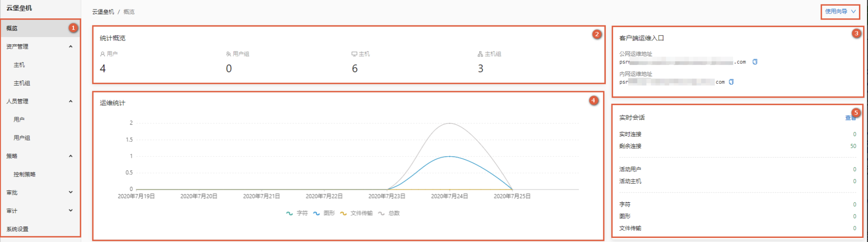Copy the internal network O&M address (内网运维地址)

click(x=731, y=82)
